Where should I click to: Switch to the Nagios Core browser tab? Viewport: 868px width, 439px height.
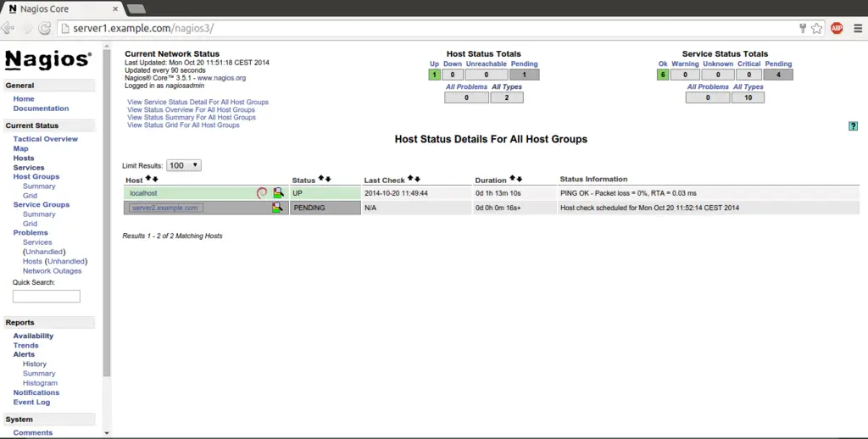62,9
